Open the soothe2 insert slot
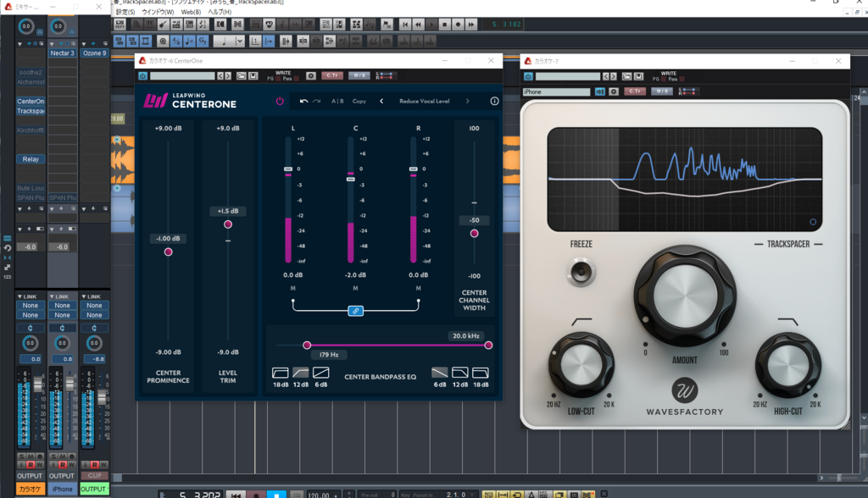Viewport: 868px width, 498px height. tap(31, 73)
